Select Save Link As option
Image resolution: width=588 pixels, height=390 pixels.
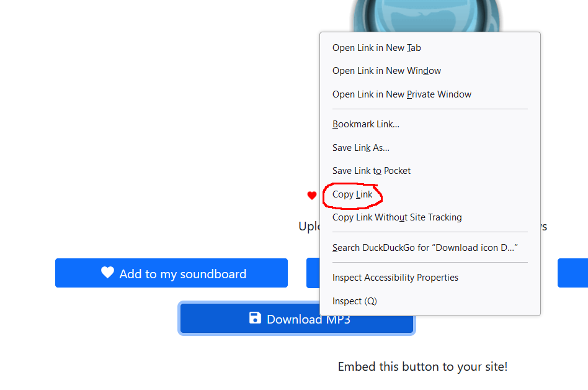click(x=360, y=148)
